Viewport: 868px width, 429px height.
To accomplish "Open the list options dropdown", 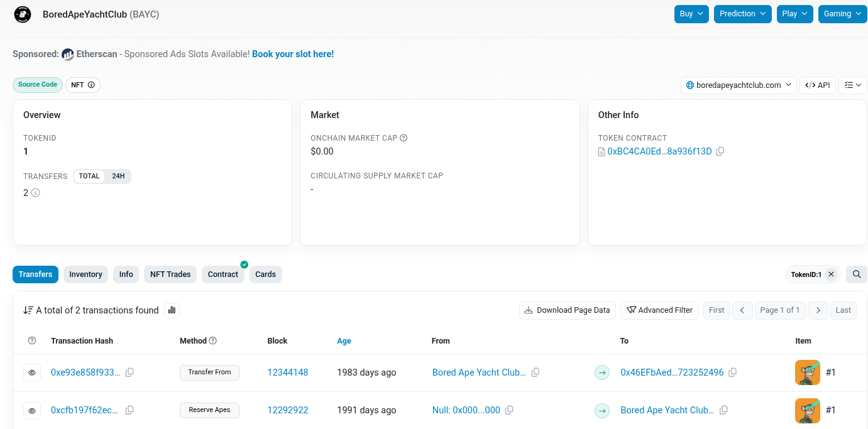I will [853, 85].
